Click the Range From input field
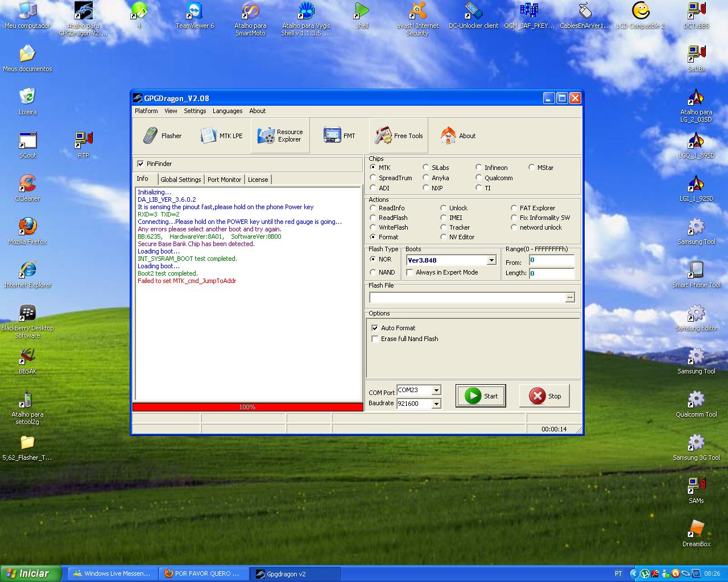Viewport: 728px width, 582px height. 551,260
